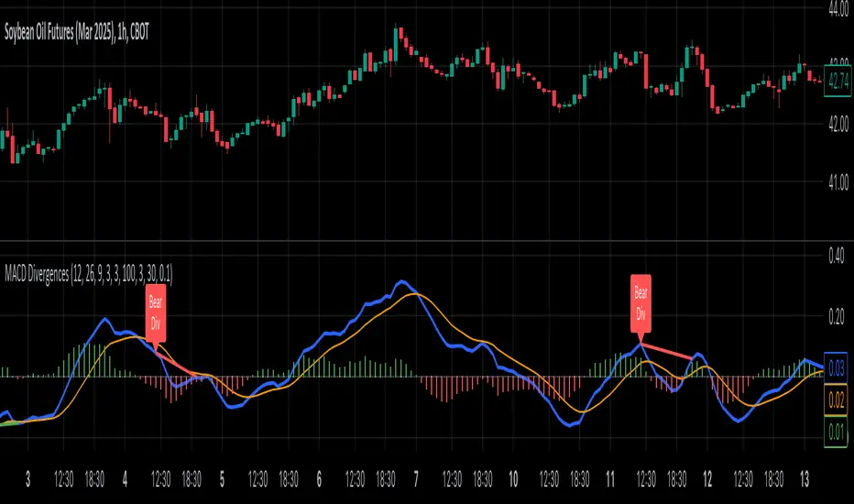Click the date label 10 on time axis

513,479
